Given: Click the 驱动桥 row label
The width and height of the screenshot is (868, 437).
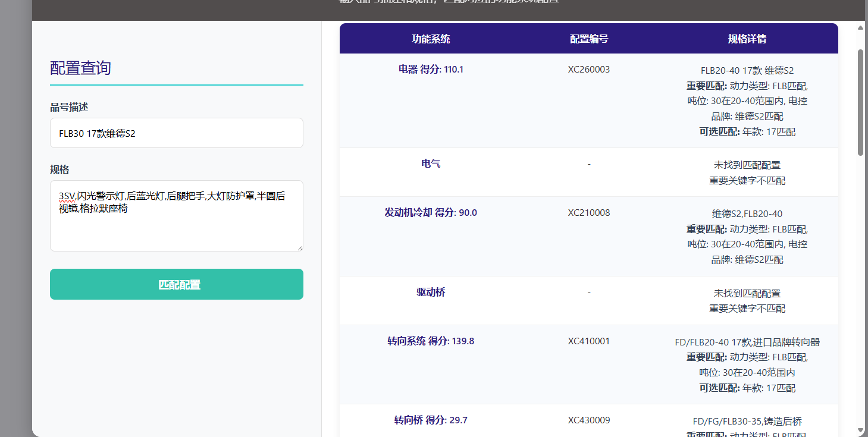Looking at the screenshot, I should pyautogui.click(x=431, y=293).
